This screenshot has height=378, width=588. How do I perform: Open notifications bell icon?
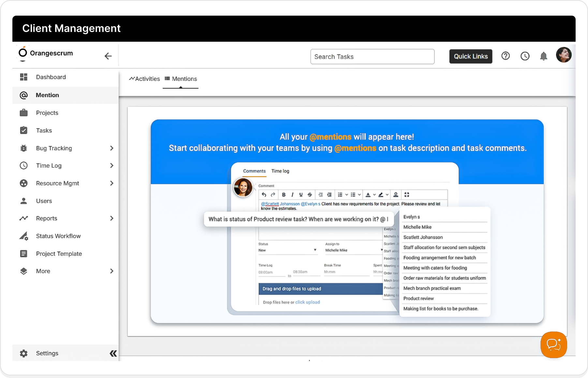click(x=543, y=56)
